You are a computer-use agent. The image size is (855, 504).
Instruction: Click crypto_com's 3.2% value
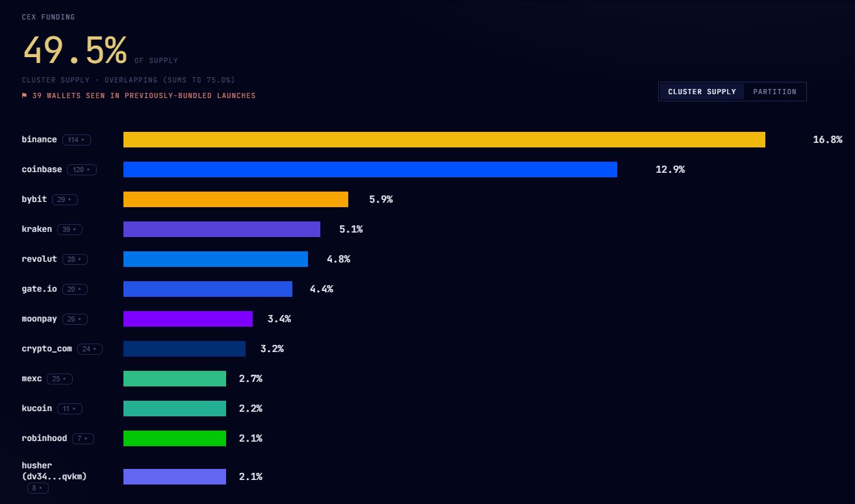272,349
